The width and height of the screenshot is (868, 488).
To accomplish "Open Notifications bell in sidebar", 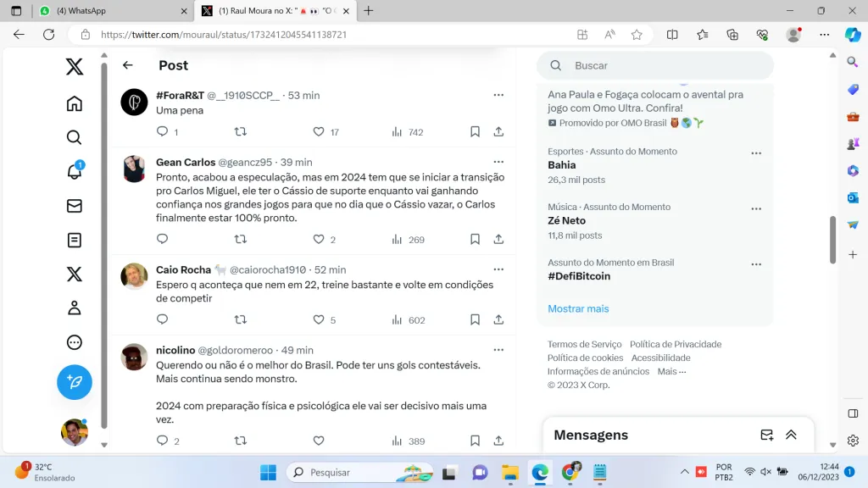I will pyautogui.click(x=75, y=171).
